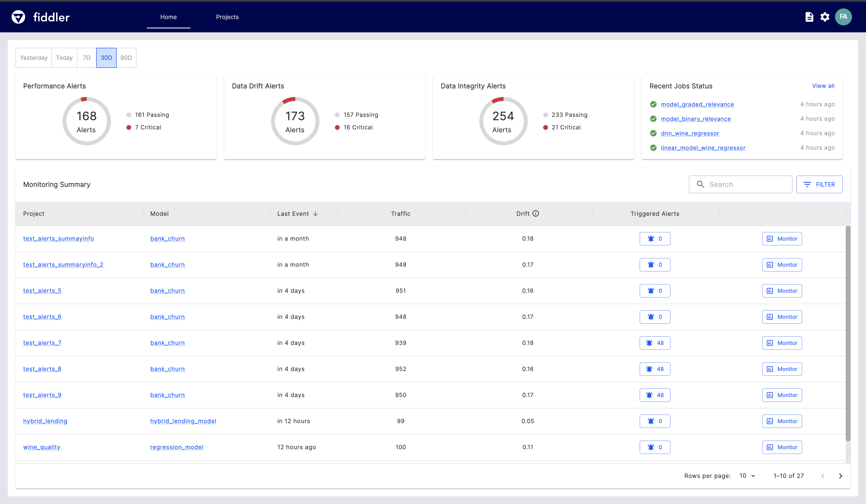Open the documentation page icon
The width and height of the screenshot is (866, 504).
tap(809, 17)
